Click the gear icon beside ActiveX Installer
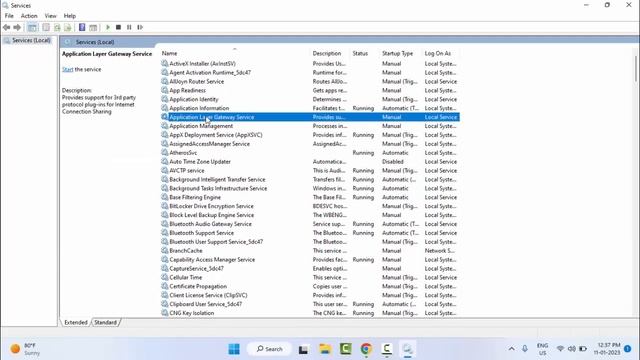 [164, 63]
